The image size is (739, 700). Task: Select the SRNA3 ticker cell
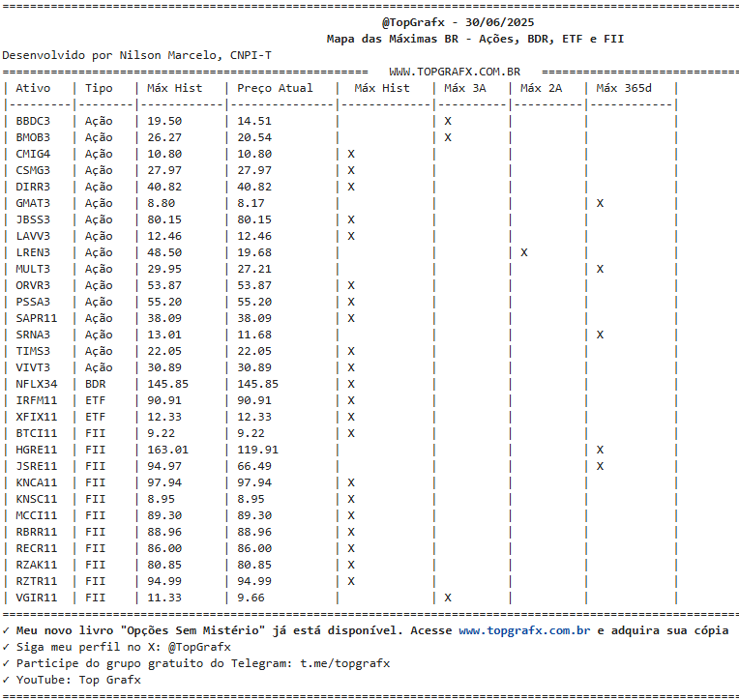[x=33, y=335]
